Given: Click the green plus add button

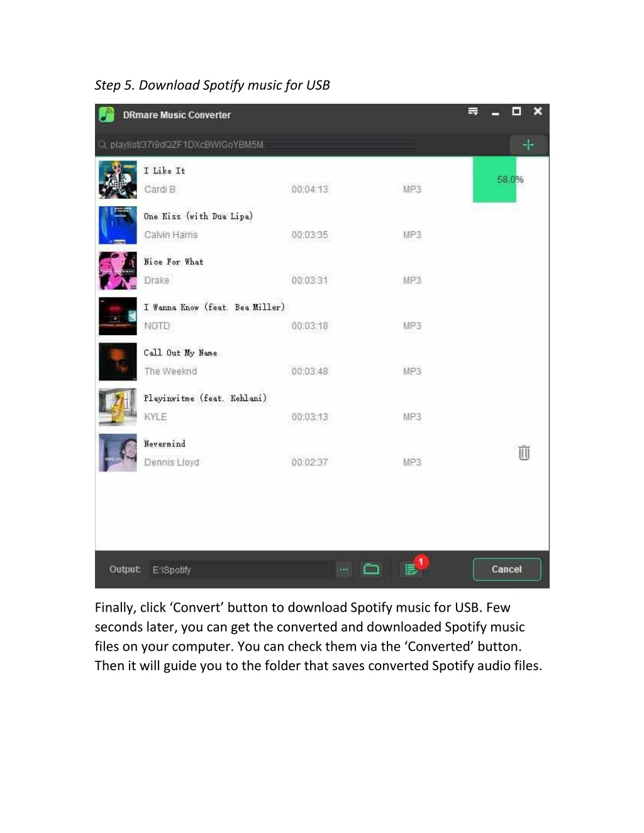Looking at the screenshot, I should 528,145.
